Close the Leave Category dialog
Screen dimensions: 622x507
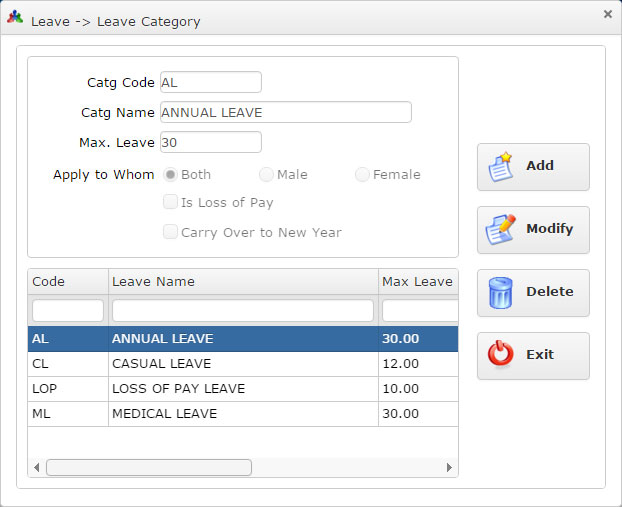608,14
